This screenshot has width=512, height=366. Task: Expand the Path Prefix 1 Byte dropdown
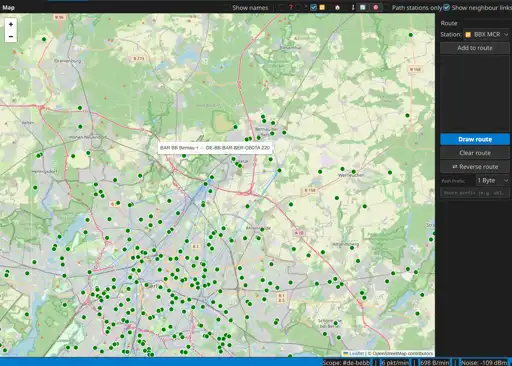(x=492, y=180)
